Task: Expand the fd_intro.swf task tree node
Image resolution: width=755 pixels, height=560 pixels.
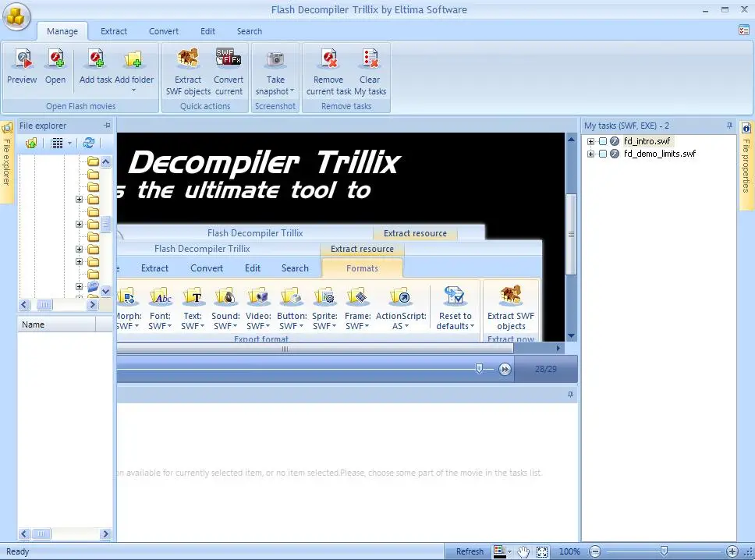Action: click(x=590, y=142)
